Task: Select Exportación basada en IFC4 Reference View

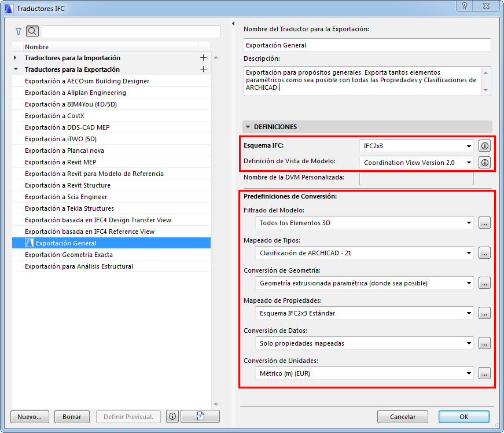Action: [x=111, y=232]
